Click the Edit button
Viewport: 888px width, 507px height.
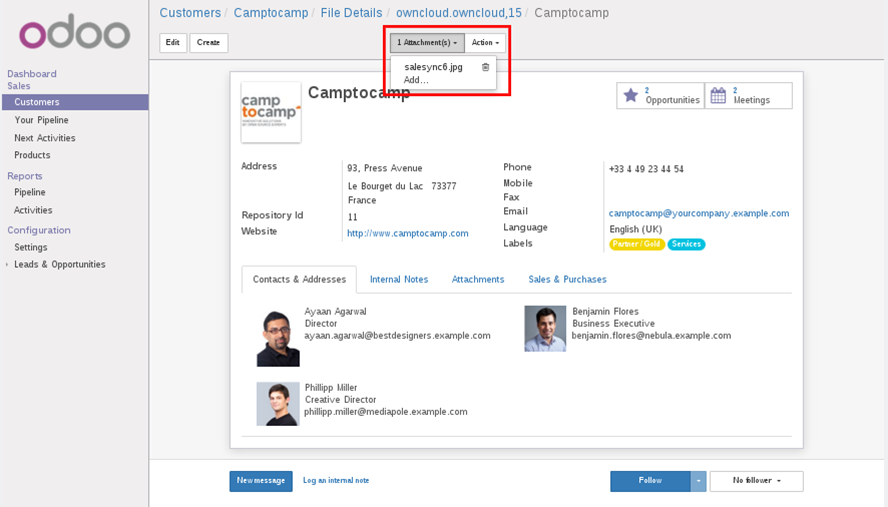173,42
